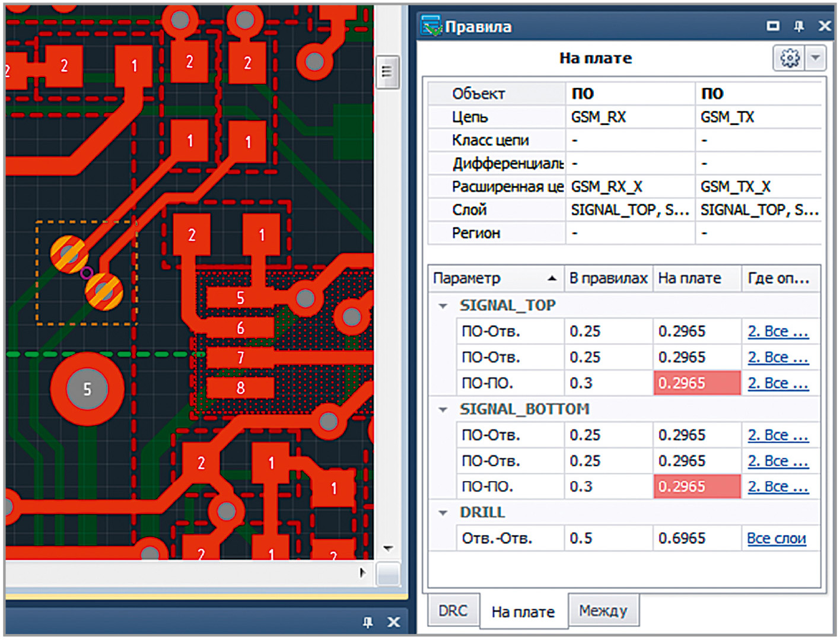Collapse the SIGNAL_BOTTOM group
The height and width of the screenshot is (640, 840).
pos(443,409)
